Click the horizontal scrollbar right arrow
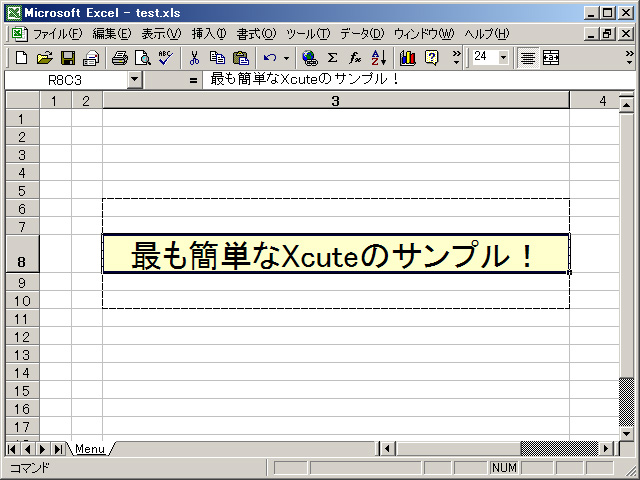 coord(606,449)
